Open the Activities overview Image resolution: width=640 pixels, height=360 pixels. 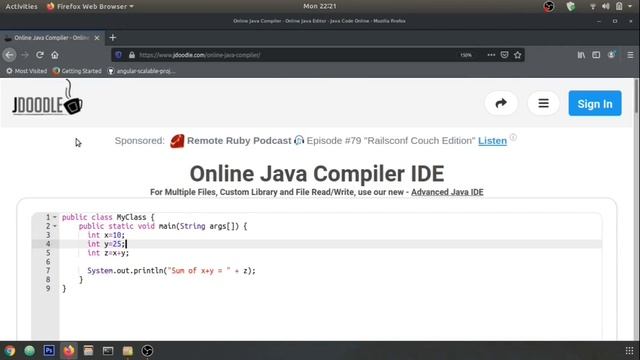[21, 7]
